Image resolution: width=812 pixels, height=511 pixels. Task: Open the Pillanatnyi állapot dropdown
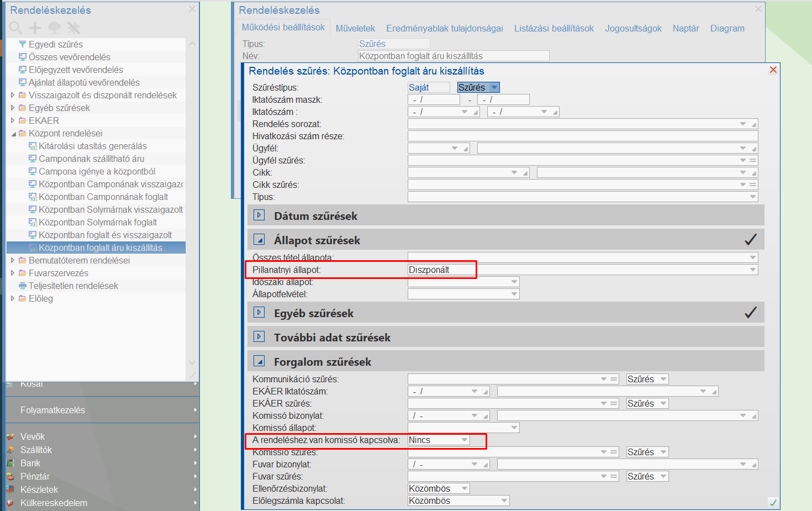pyautogui.click(x=752, y=270)
